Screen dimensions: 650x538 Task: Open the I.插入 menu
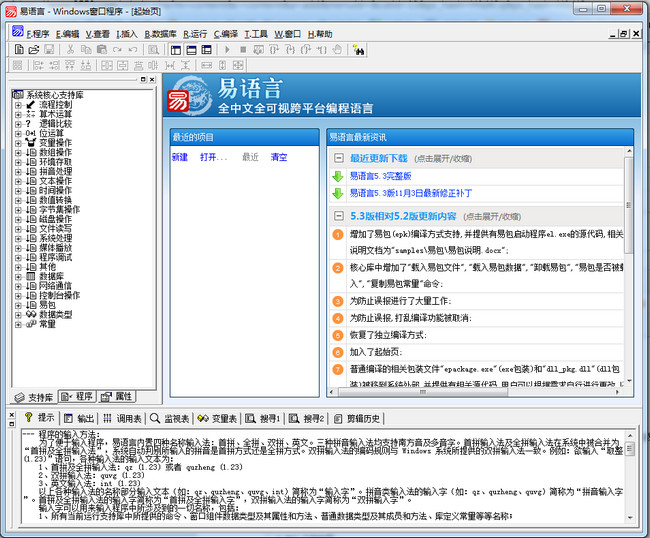point(127,34)
